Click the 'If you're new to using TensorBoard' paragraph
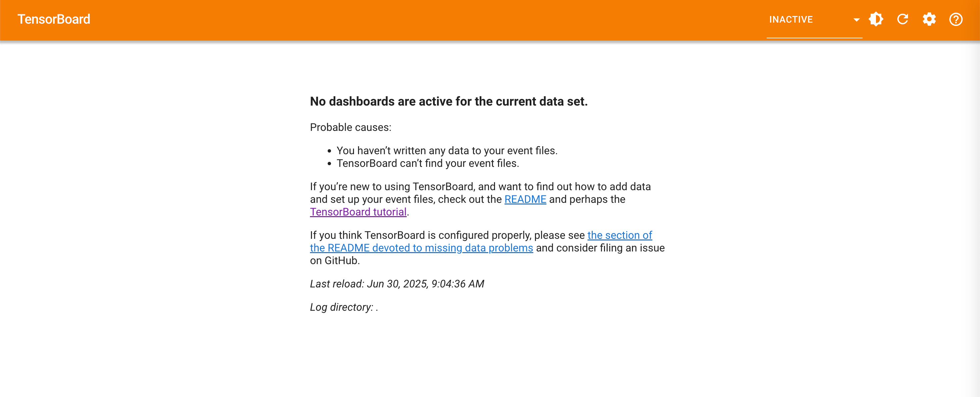This screenshot has height=397, width=980. (x=480, y=199)
